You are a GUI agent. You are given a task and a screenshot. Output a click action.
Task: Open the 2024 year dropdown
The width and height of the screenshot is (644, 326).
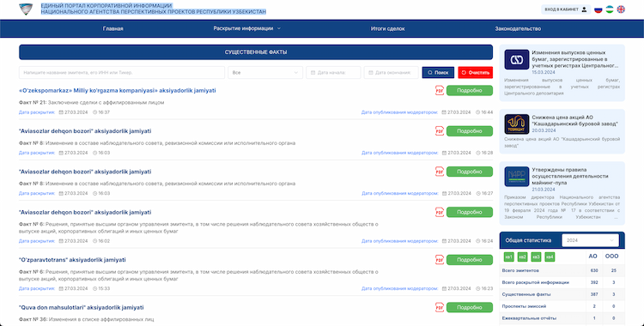click(x=590, y=240)
